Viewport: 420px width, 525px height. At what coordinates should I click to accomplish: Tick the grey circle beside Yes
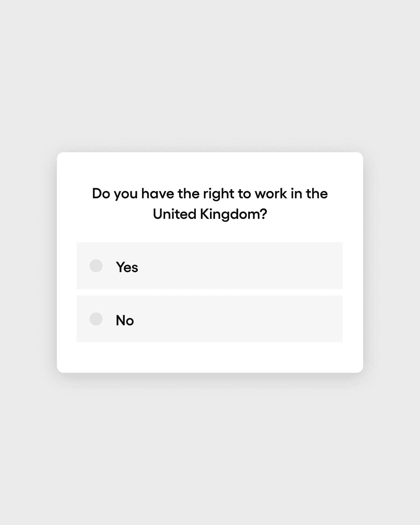(96, 266)
